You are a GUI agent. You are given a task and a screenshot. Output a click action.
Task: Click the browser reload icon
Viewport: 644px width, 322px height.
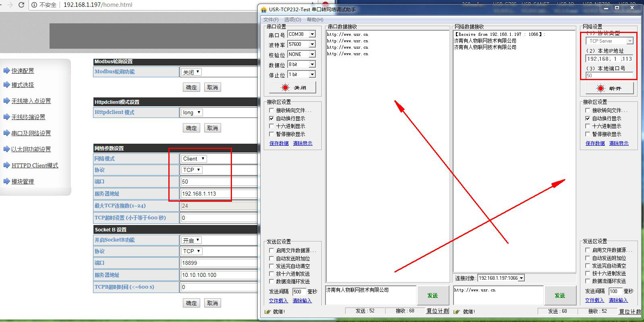pyautogui.click(x=21, y=5)
